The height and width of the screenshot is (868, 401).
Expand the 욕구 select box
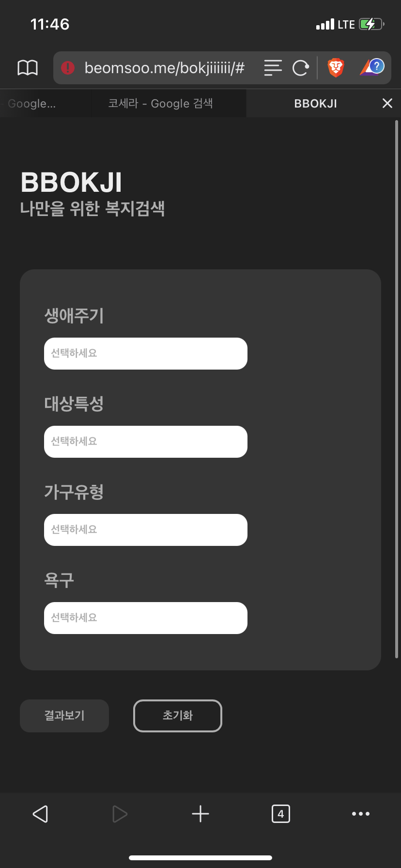146,618
